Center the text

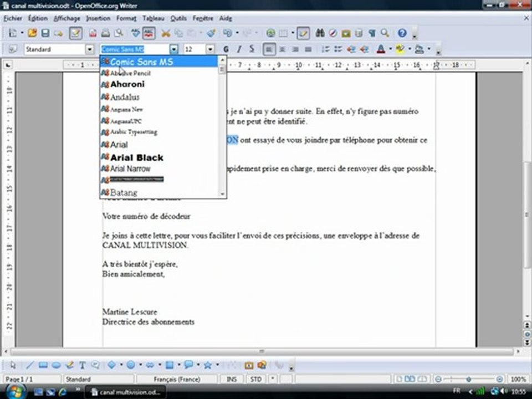click(x=282, y=49)
